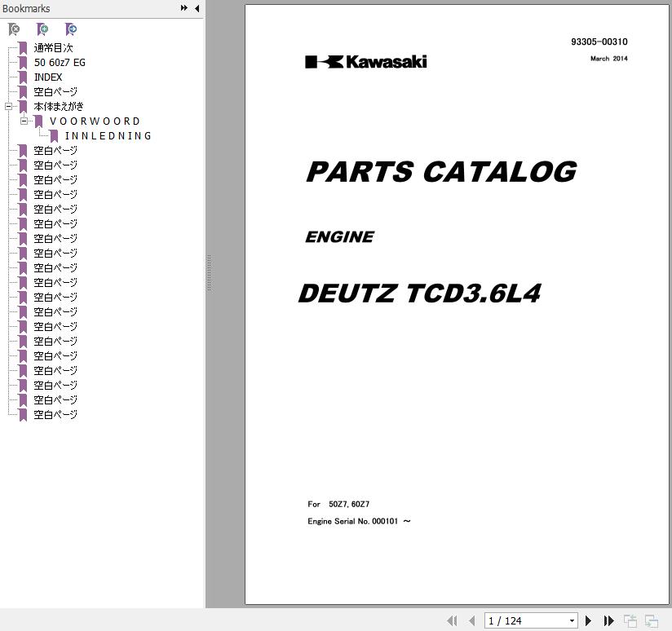Collapse the 本体まえがき bookmark node

[8, 106]
